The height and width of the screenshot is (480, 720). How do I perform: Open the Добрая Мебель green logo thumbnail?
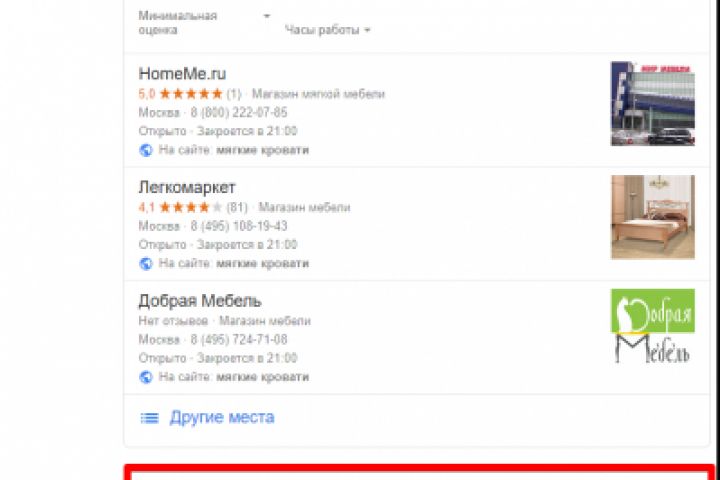[x=652, y=327]
